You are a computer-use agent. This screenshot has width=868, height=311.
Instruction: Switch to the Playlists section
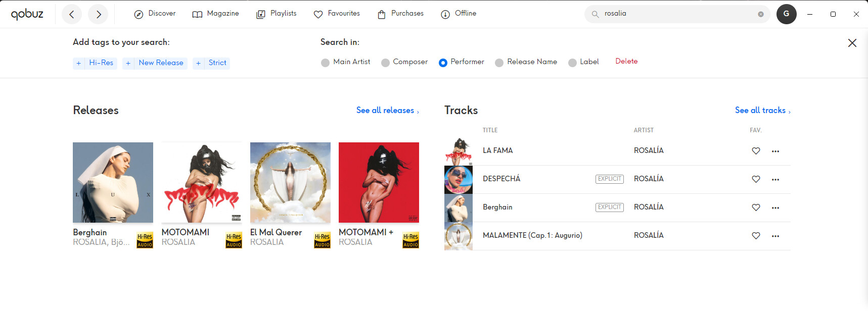click(x=276, y=14)
